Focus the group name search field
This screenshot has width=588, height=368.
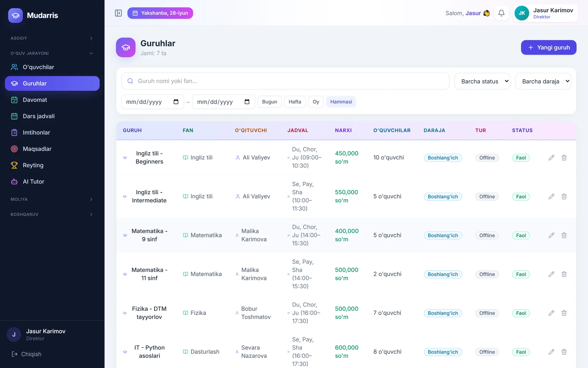285,81
